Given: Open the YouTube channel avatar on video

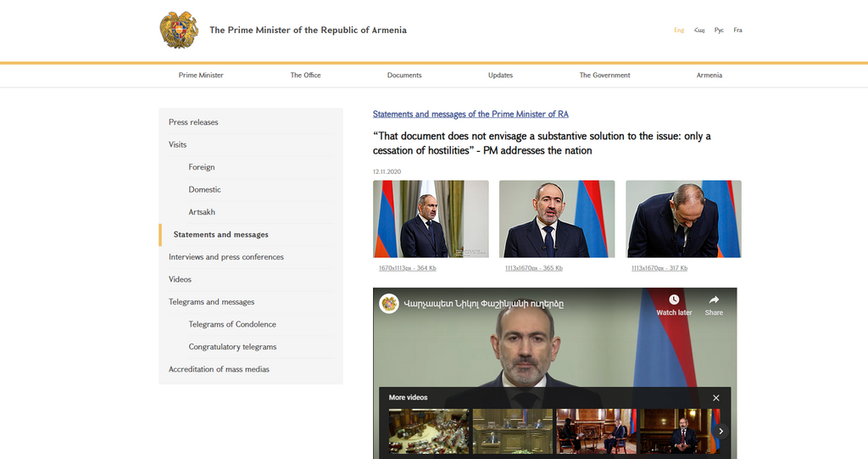Looking at the screenshot, I should (x=389, y=304).
